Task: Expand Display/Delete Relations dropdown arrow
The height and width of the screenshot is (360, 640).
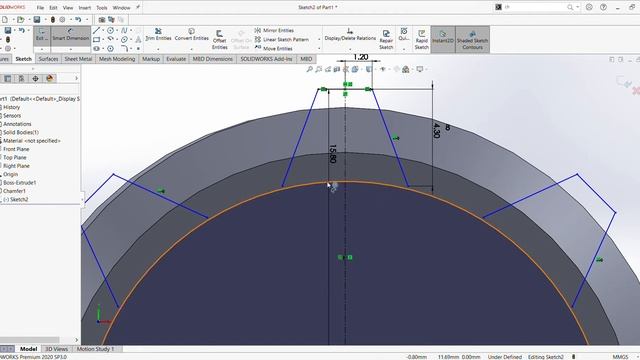Action: pyautogui.click(x=350, y=49)
